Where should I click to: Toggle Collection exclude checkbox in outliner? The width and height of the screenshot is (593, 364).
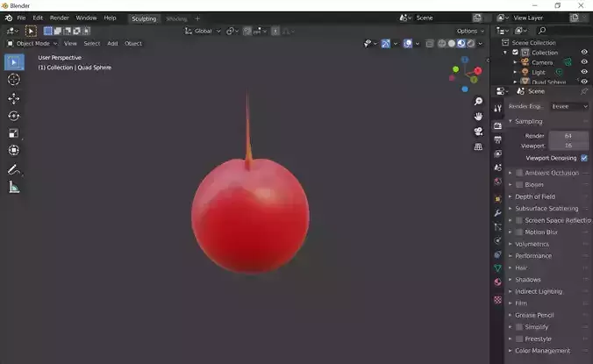pos(515,52)
